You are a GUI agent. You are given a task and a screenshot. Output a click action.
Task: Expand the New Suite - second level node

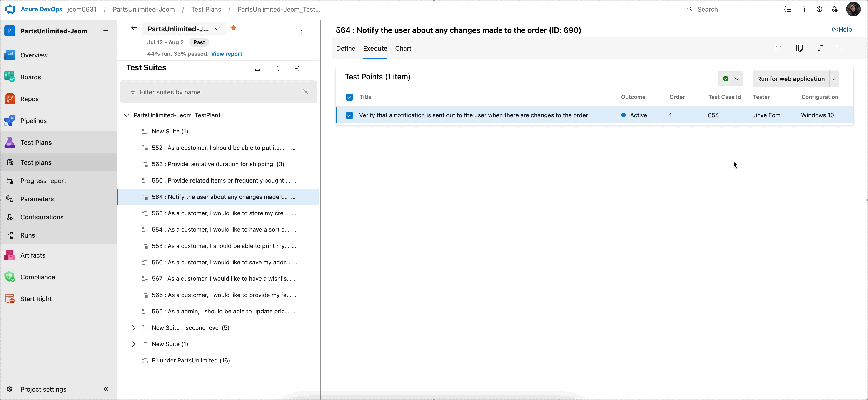pos(133,327)
